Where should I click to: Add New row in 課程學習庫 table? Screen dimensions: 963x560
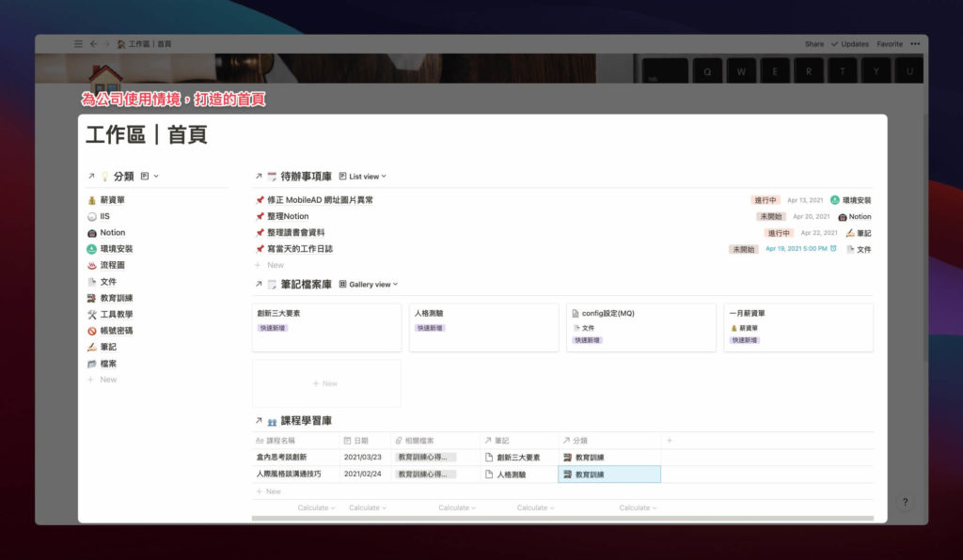point(268,491)
